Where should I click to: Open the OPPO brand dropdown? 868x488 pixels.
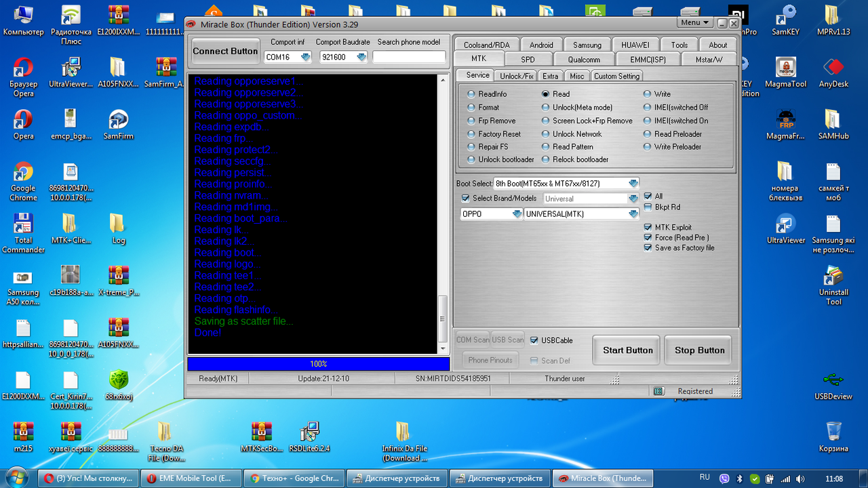pyautogui.click(x=517, y=214)
